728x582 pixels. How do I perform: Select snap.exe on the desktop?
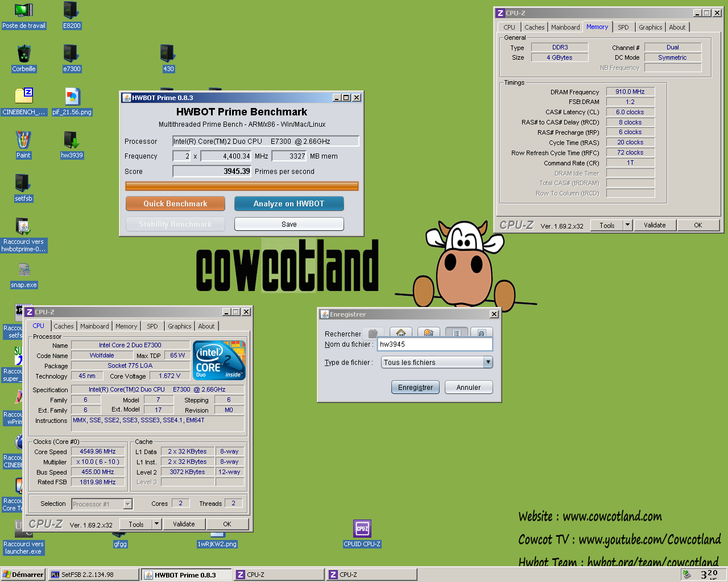tap(23, 276)
